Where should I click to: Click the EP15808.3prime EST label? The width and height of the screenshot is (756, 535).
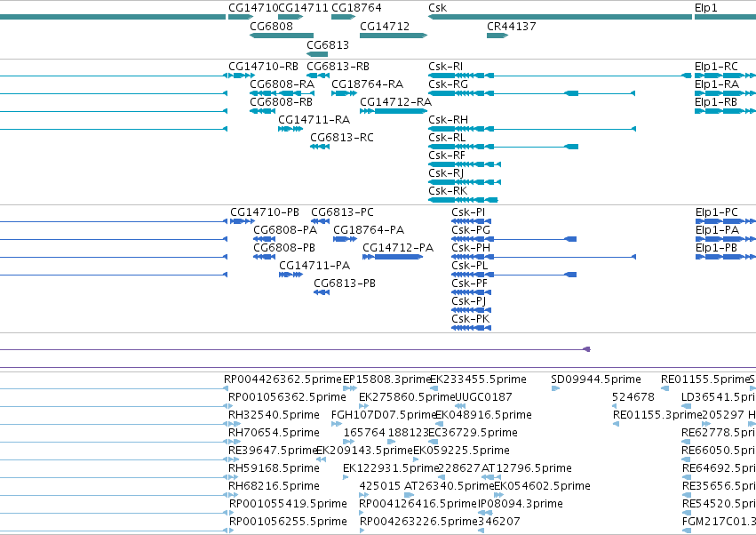[x=386, y=380]
